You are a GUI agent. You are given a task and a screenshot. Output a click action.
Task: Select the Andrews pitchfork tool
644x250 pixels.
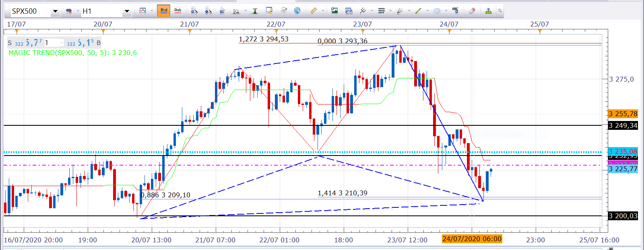(363, 11)
